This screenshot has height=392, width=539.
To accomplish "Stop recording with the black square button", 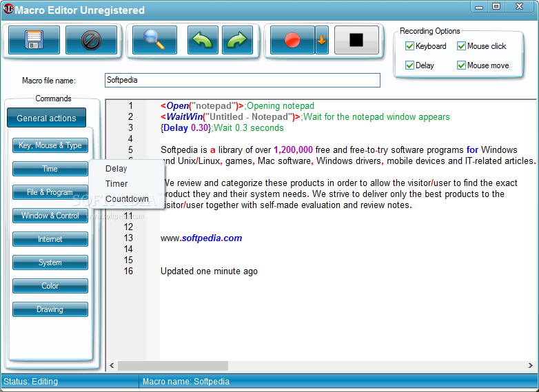I will (356, 40).
